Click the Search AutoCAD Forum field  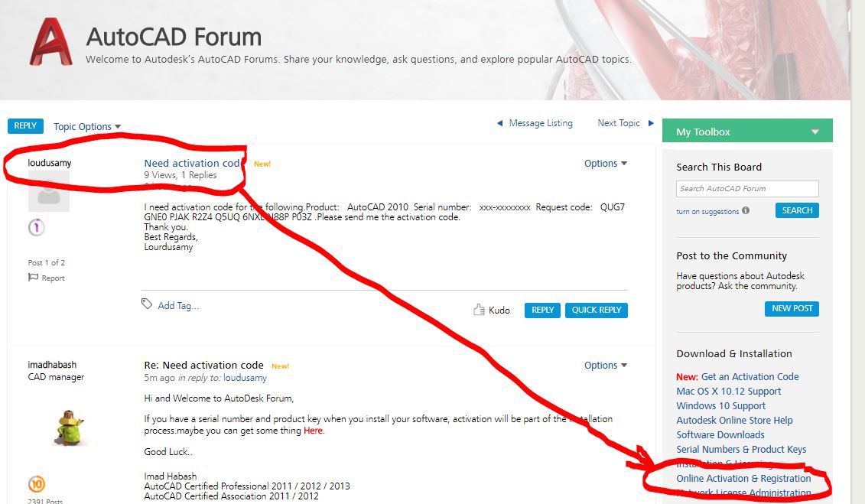tap(747, 189)
